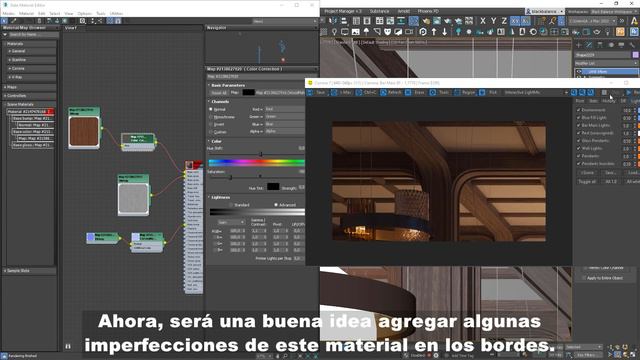
Task: Open the Create tab plus icon in command panel
Action: click(x=578, y=45)
